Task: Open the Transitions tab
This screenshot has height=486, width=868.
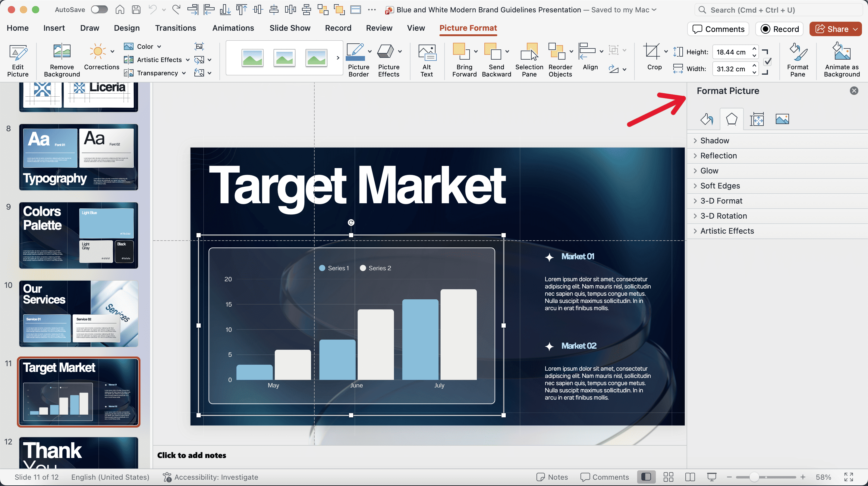Action: point(175,28)
